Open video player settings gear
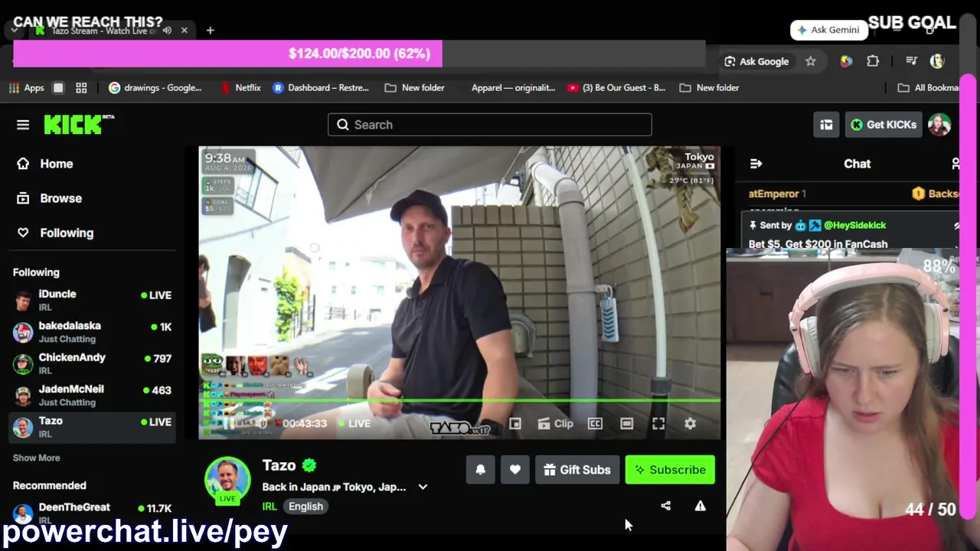 coord(690,423)
